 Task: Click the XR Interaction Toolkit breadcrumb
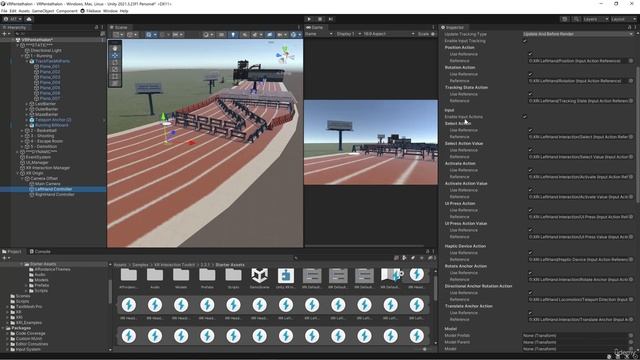click(x=175, y=265)
